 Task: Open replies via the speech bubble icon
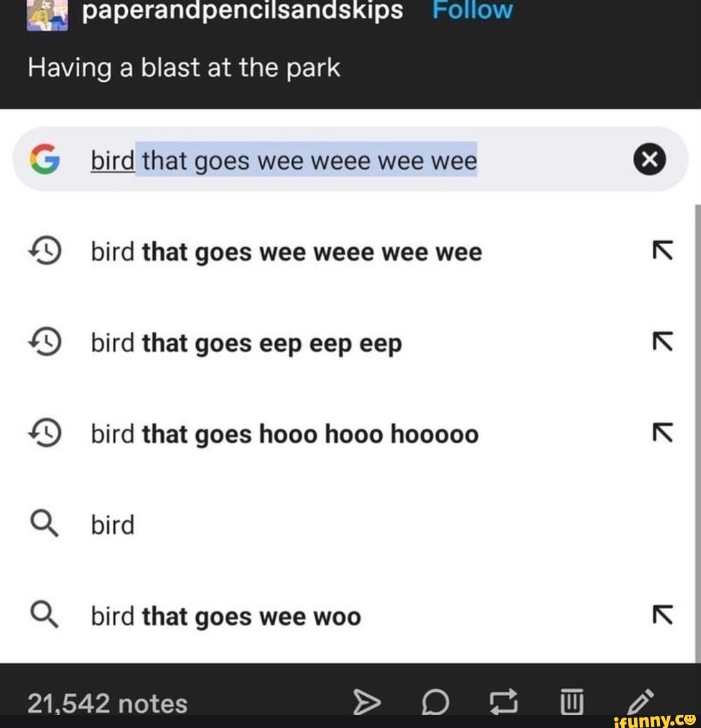(x=437, y=703)
